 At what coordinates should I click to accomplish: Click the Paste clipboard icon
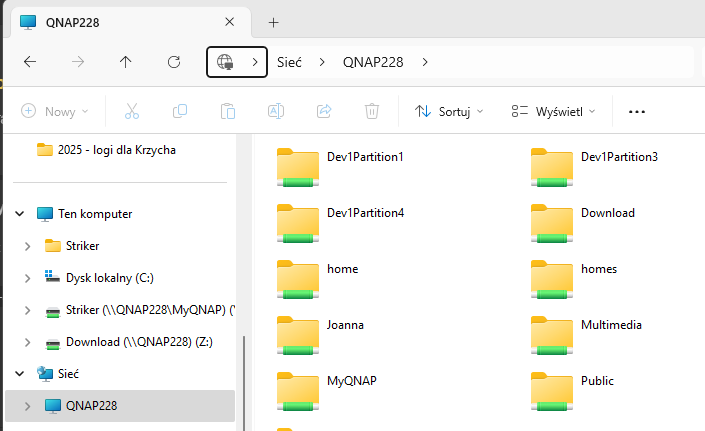coord(228,112)
